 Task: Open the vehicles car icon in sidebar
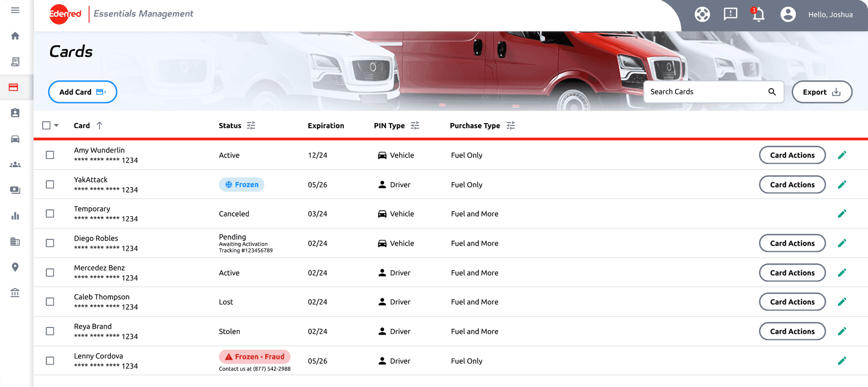coord(15,139)
